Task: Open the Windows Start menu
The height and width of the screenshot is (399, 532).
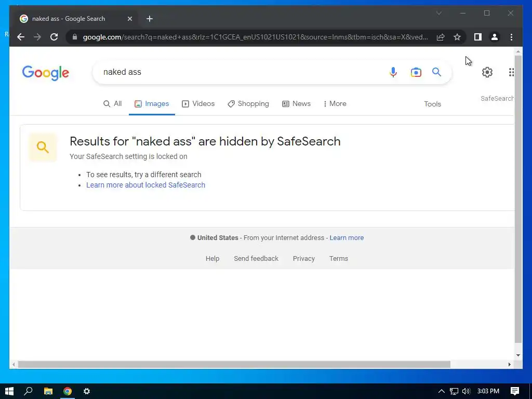Action: (9, 391)
